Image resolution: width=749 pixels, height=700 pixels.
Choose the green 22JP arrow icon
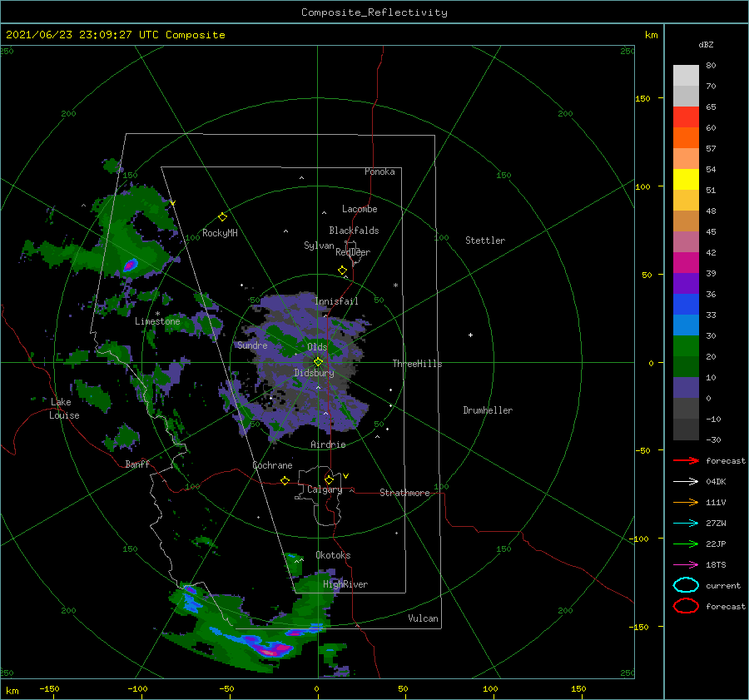point(686,544)
